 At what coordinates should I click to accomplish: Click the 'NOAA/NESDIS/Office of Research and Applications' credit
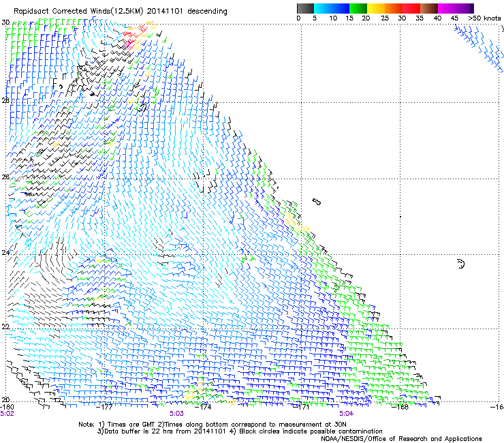point(401,439)
